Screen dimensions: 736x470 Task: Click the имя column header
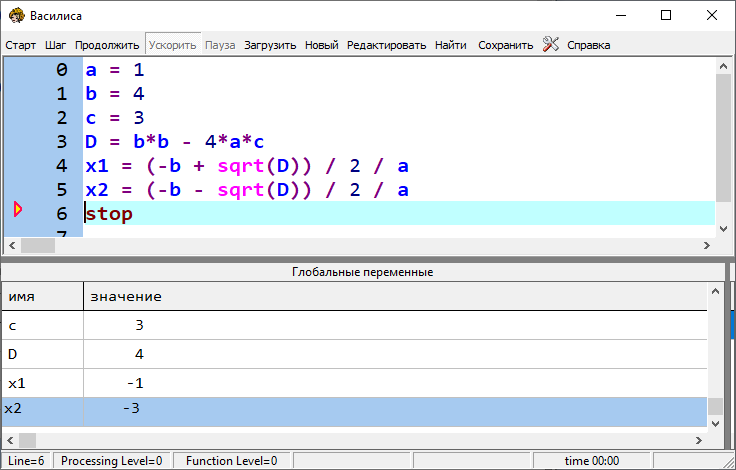click(x=41, y=297)
